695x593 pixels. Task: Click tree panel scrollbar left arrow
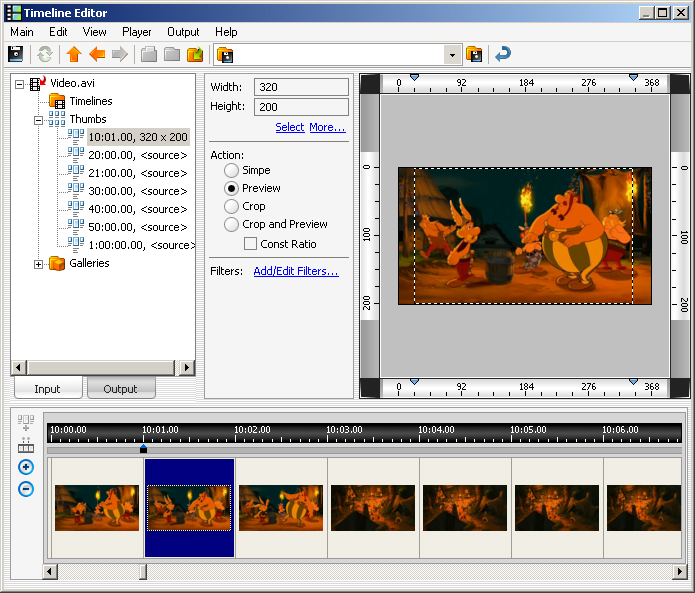tap(18, 367)
